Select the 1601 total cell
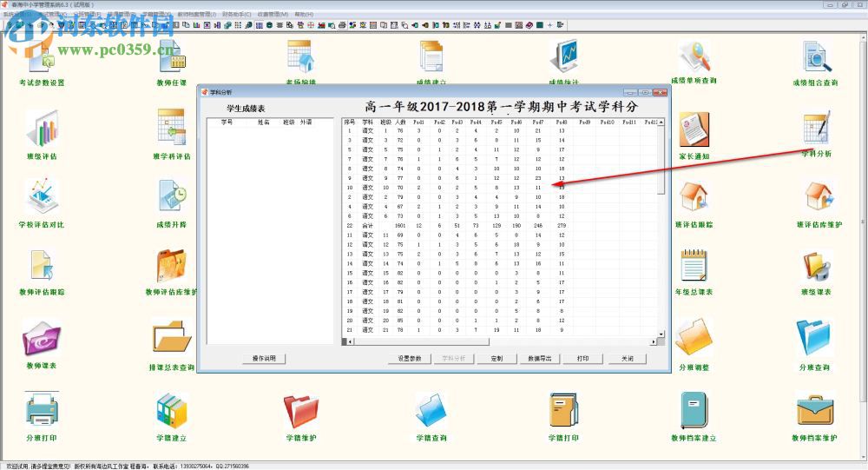 point(400,226)
